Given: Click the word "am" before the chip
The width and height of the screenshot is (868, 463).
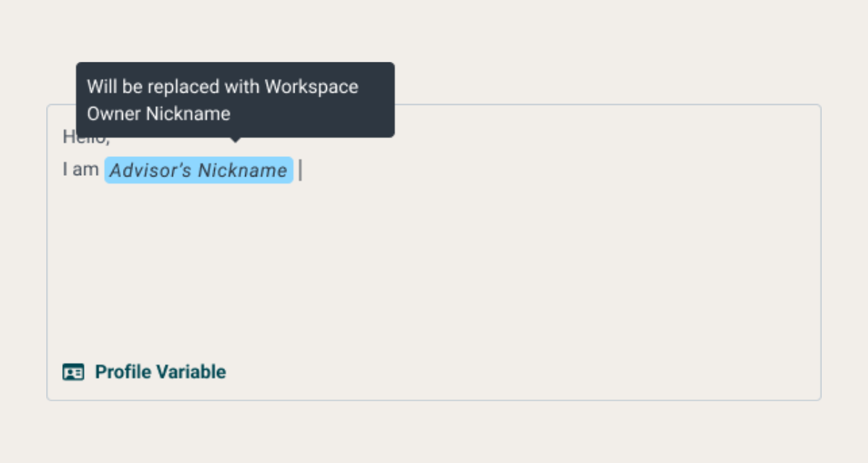Looking at the screenshot, I should tap(87, 171).
